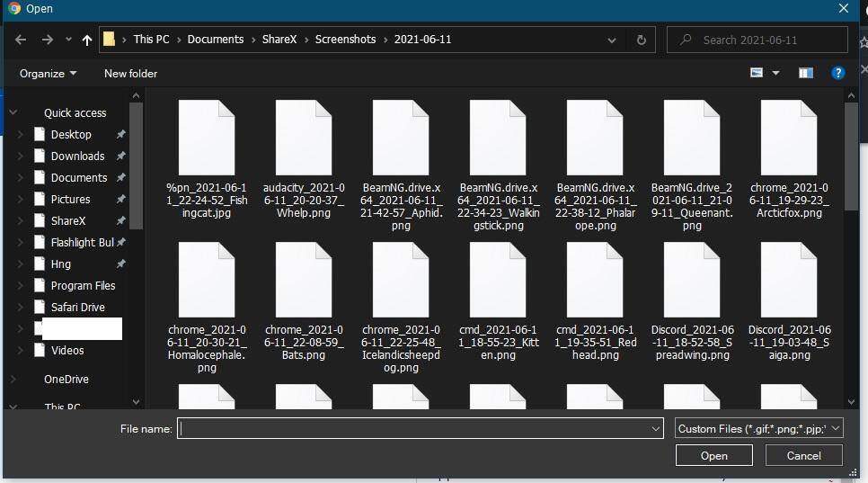
Task: Click ShareX in the breadcrumb path
Action: (279, 40)
